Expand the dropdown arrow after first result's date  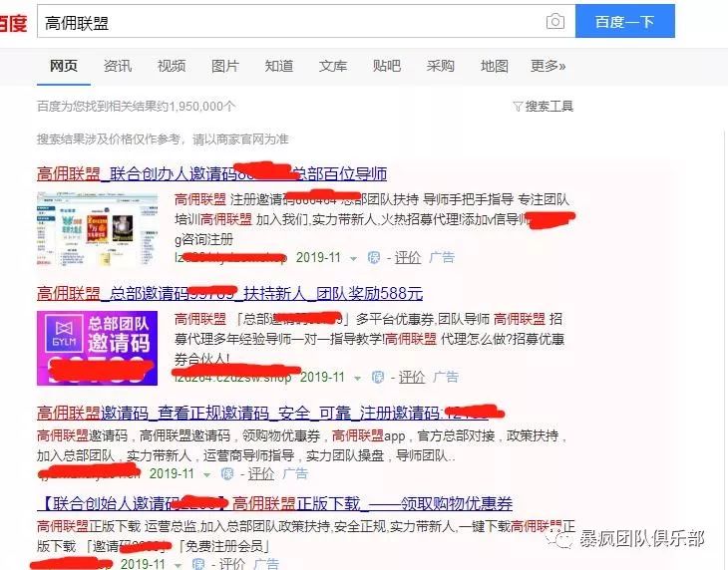pos(353,259)
